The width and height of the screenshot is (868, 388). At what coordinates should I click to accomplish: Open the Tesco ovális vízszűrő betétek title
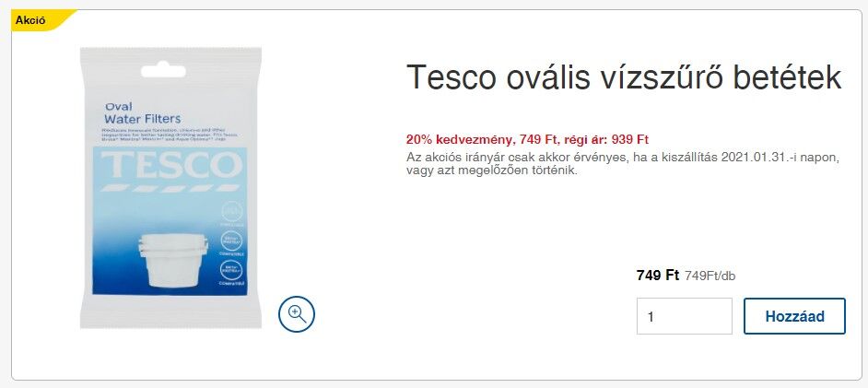(624, 77)
